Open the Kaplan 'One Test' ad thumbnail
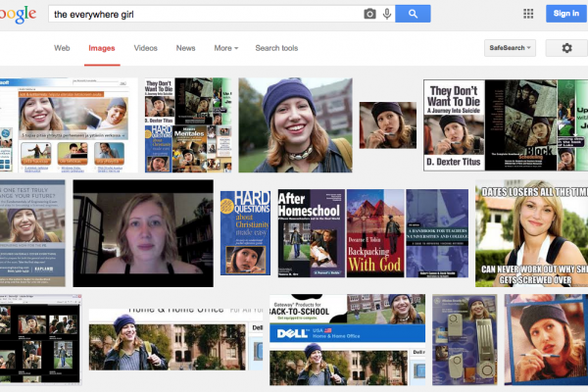This screenshot has height=392, width=588. 32,233
